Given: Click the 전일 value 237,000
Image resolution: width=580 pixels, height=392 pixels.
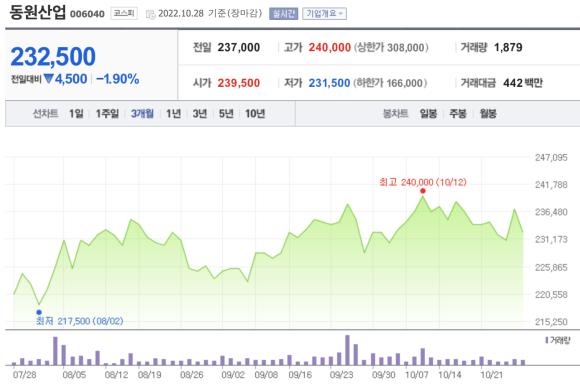Looking at the screenshot, I should tap(239, 47).
